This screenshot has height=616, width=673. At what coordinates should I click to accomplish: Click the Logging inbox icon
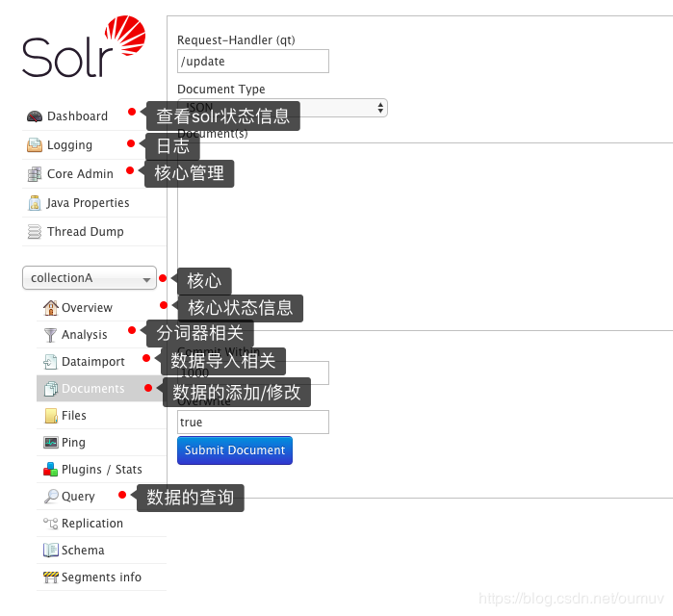35,145
